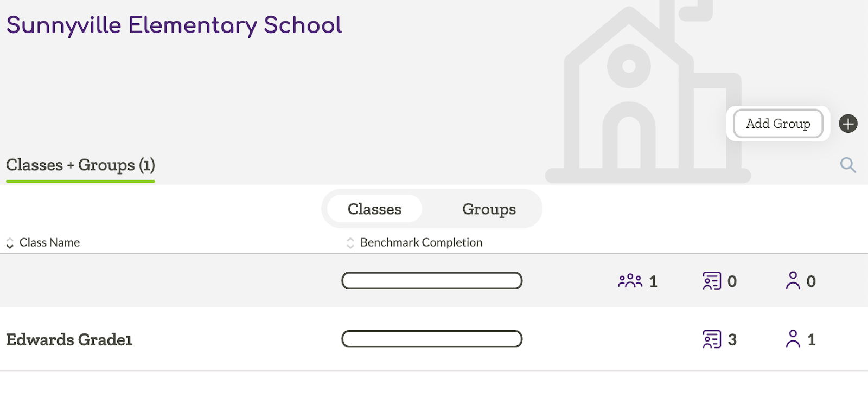Expand the Classes + Groups section header

[x=80, y=165]
